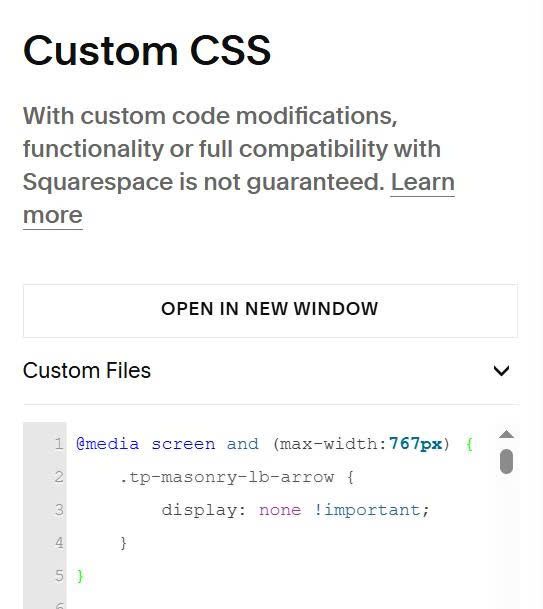This screenshot has height=609, width=543.
Task: Click the code editor scrollbar thumb
Action: click(x=506, y=461)
